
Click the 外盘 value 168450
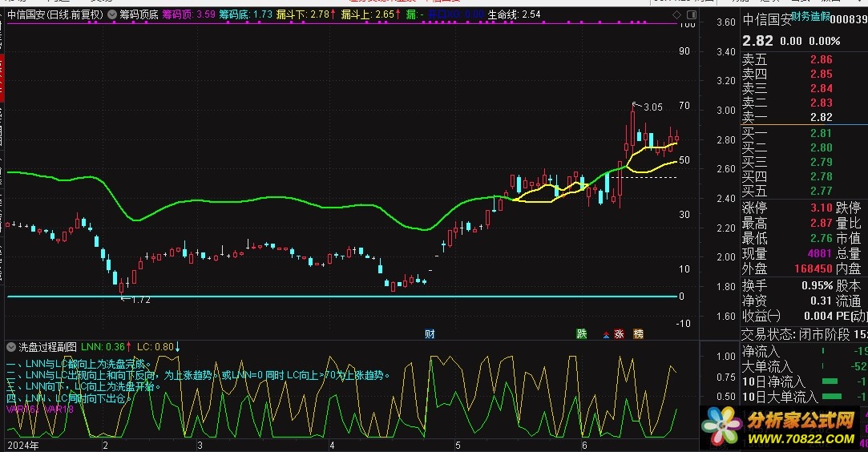(813, 268)
